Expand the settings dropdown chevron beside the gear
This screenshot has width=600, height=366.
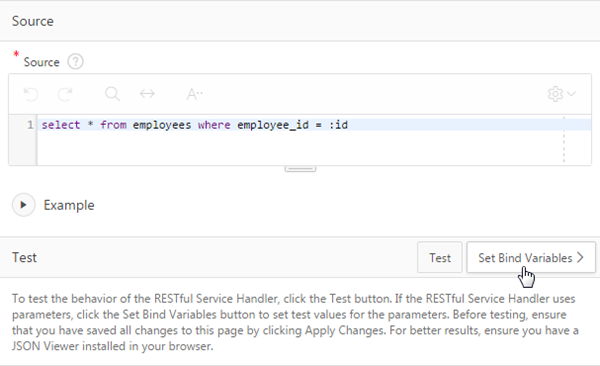[x=571, y=94]
